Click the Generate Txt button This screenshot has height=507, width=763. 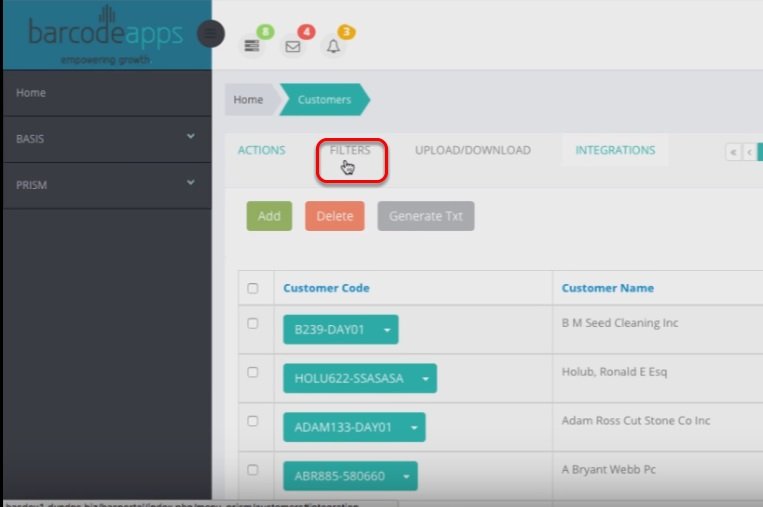click(426, 216)
